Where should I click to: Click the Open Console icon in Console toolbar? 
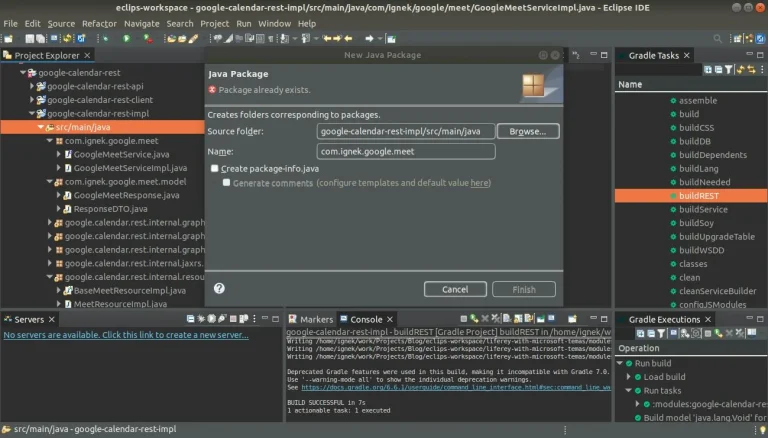pyautogui.click(x=572, y=319)
